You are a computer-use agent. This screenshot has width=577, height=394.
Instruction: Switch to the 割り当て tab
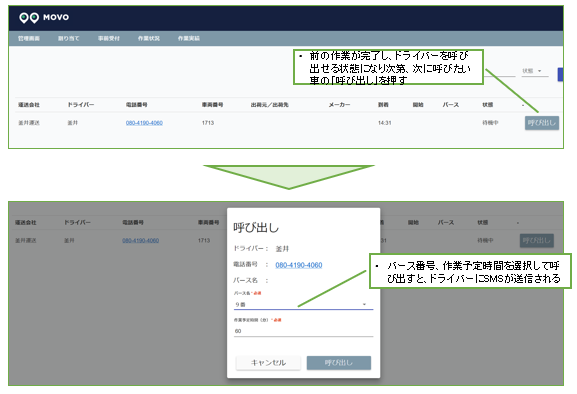point(68,38)
